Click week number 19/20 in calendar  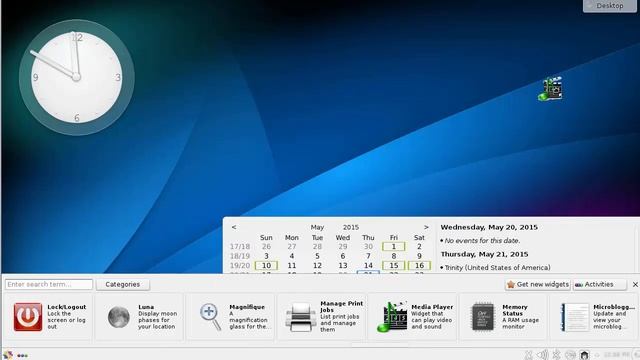click(x=240, y=266)
